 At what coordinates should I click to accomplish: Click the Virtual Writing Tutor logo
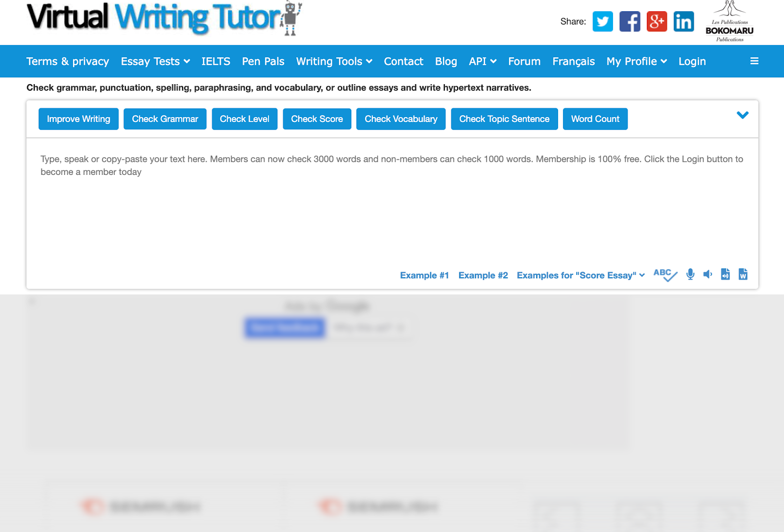pyautogui.click(x=164, y=19)
